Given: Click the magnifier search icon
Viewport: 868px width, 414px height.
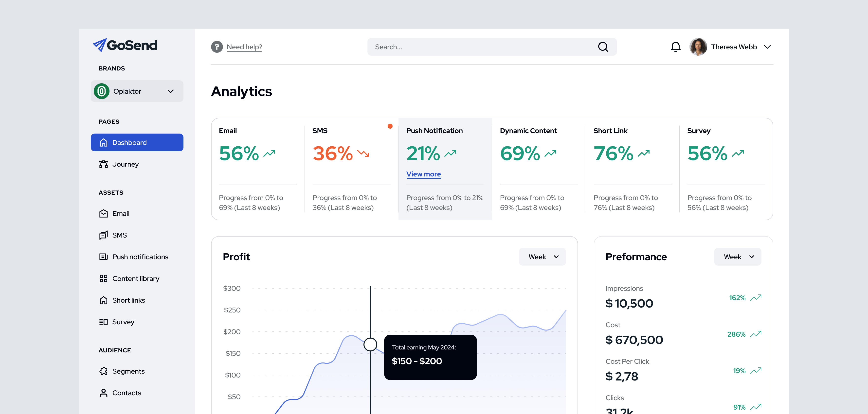Looking at the screenshot, I should 603,47.
